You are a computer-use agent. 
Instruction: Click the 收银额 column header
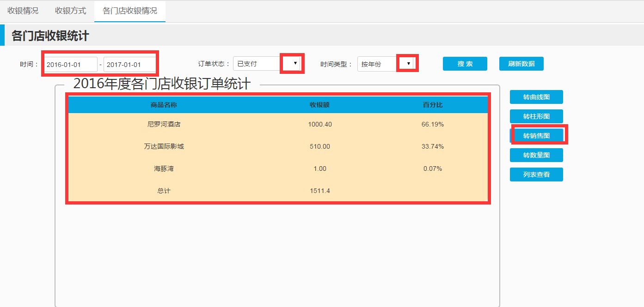pos(319,105)
